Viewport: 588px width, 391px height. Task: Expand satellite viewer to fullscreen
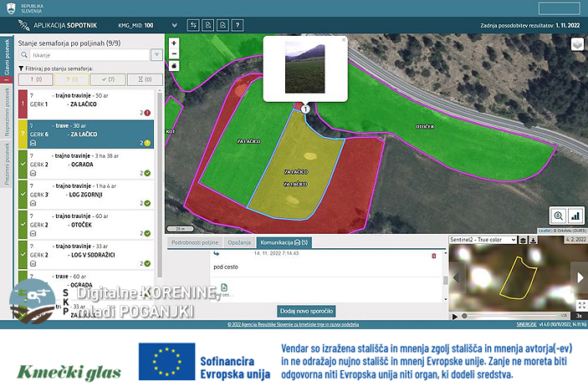(x=581, y=305)
